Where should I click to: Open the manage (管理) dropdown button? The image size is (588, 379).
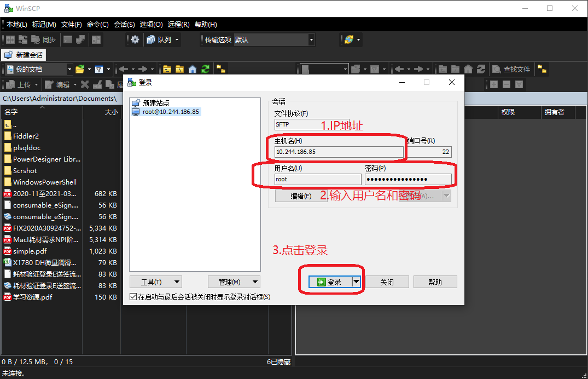coord(234,282)
